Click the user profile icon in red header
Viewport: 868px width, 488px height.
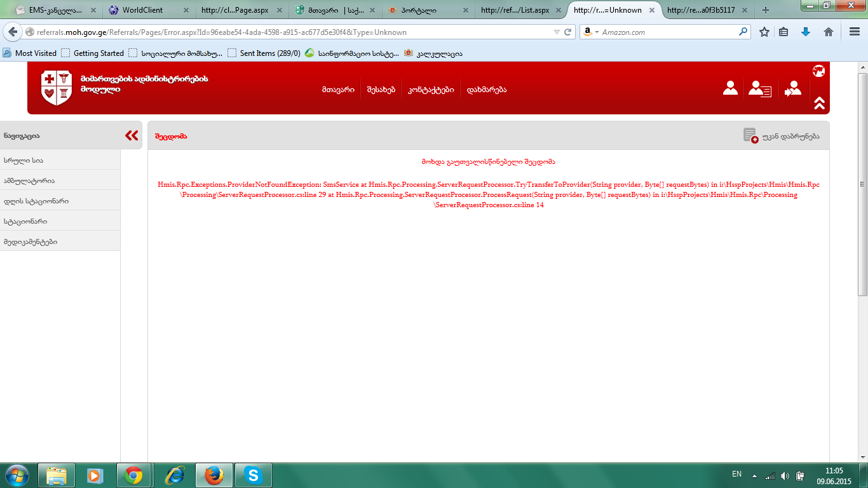(x=730, y=88)
